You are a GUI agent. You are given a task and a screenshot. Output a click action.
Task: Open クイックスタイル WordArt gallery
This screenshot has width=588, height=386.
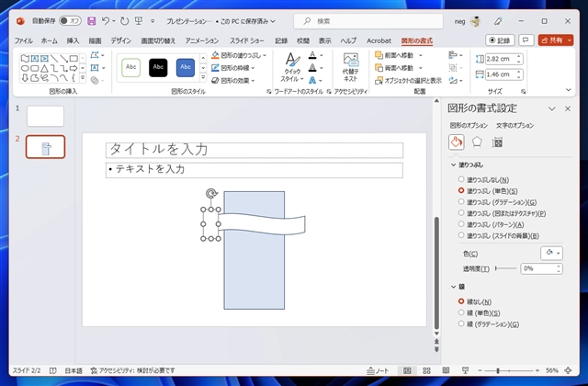[292, 67]
